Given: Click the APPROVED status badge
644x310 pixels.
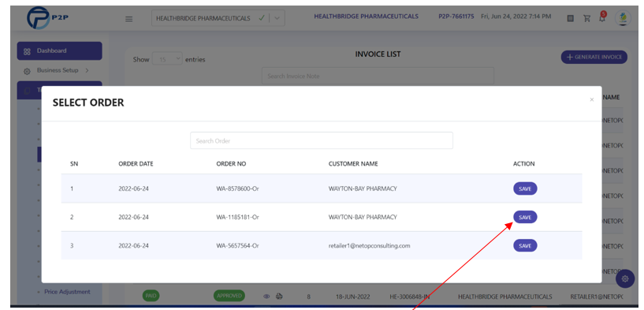Looking at the screenshot, I should (x=229, y=296).
